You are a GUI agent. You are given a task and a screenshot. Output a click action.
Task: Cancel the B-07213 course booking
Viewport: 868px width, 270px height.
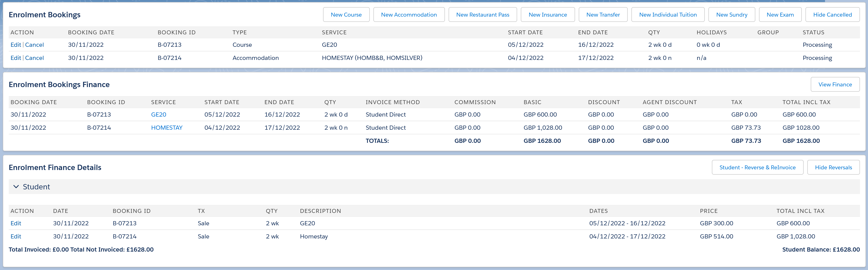point(34,44)
